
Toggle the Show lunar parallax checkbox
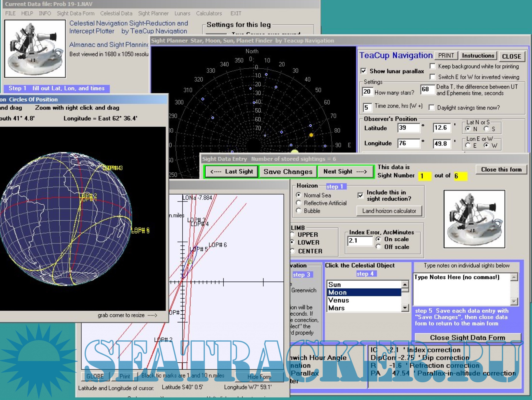click(364, 71)
